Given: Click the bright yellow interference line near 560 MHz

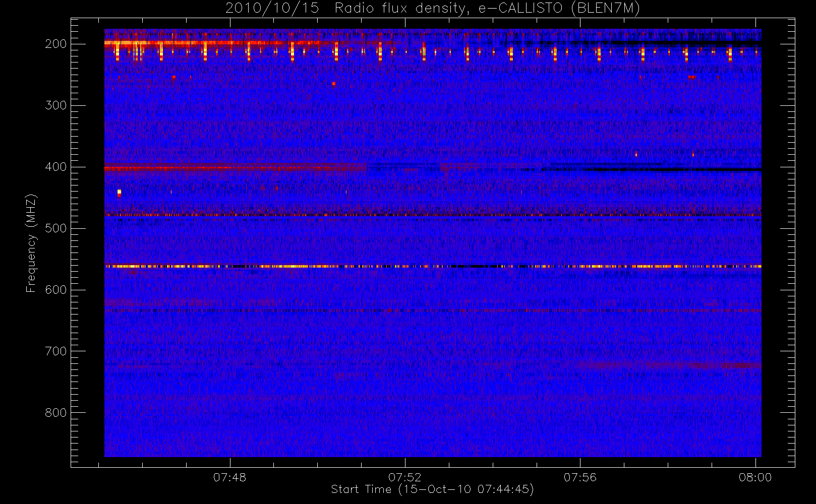Looking at the screenshot, I should tap(433, 266).
